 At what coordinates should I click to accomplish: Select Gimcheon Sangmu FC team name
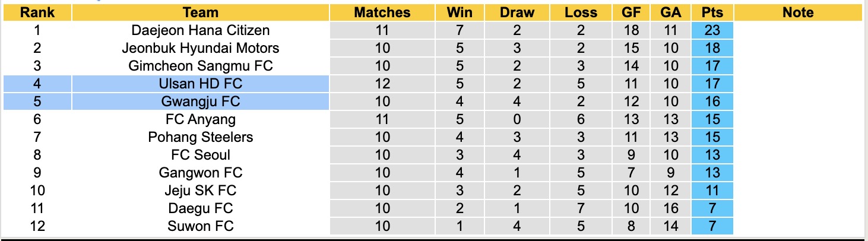201,66
